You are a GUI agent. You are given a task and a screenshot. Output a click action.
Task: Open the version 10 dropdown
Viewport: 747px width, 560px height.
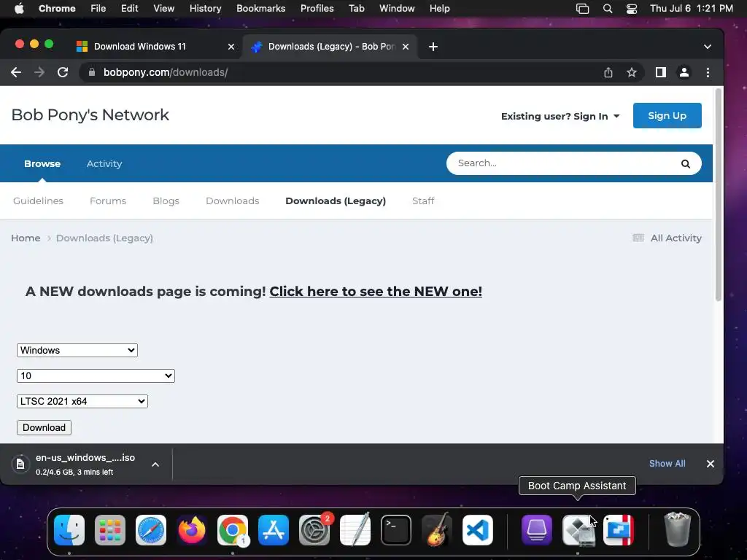pyautogui.click(x=96, y=376)
